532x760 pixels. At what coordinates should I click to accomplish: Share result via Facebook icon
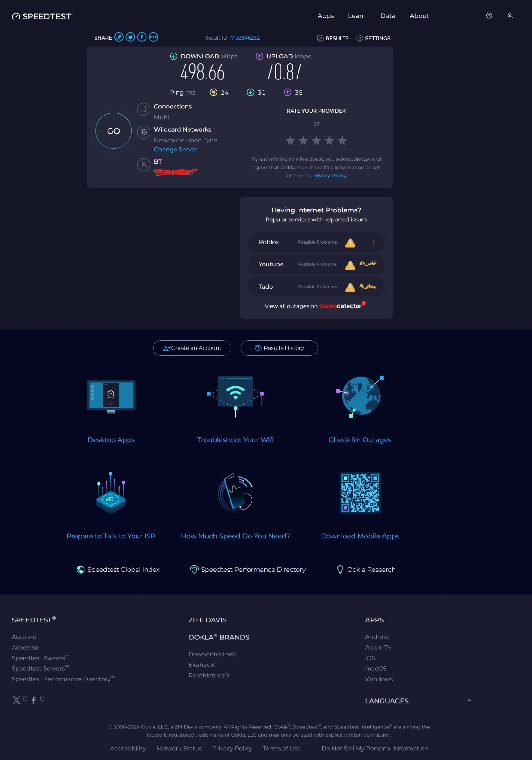pos(142,37)
